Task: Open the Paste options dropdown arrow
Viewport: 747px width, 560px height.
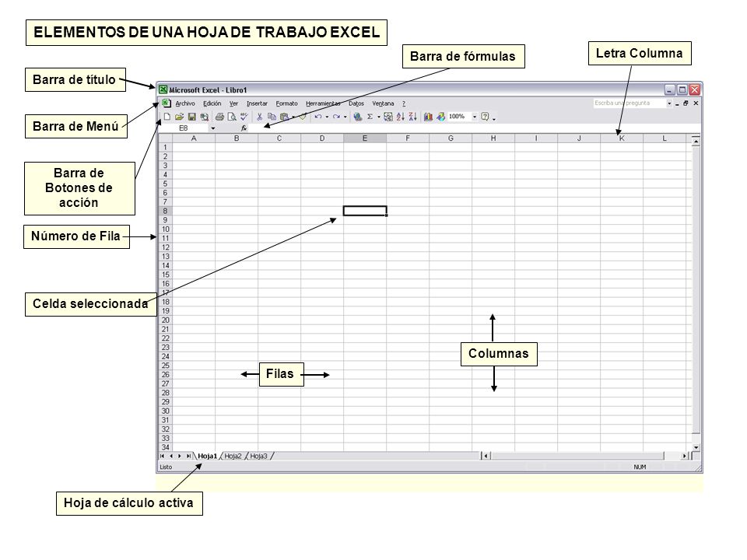Action: tap(293, 117)
